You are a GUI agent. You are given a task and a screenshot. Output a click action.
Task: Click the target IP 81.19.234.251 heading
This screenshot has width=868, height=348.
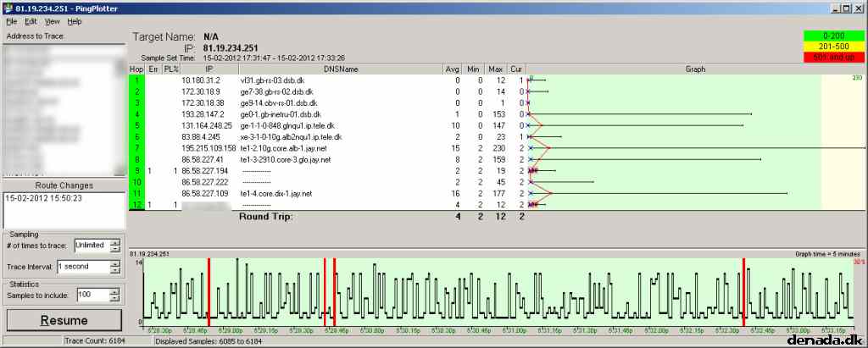(x=231, y=48)
